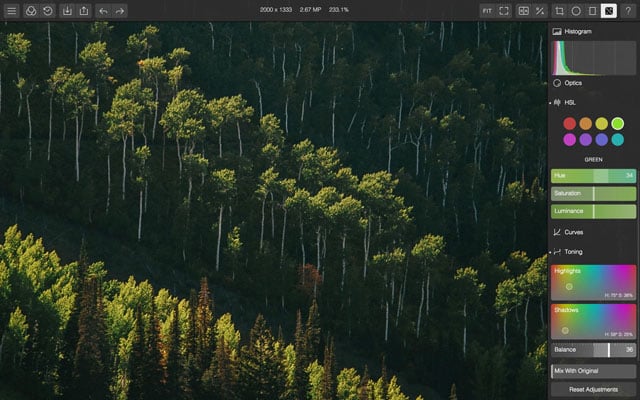Adjust the Luminance slider
The image size is (640, 400).
pos(593,211)
